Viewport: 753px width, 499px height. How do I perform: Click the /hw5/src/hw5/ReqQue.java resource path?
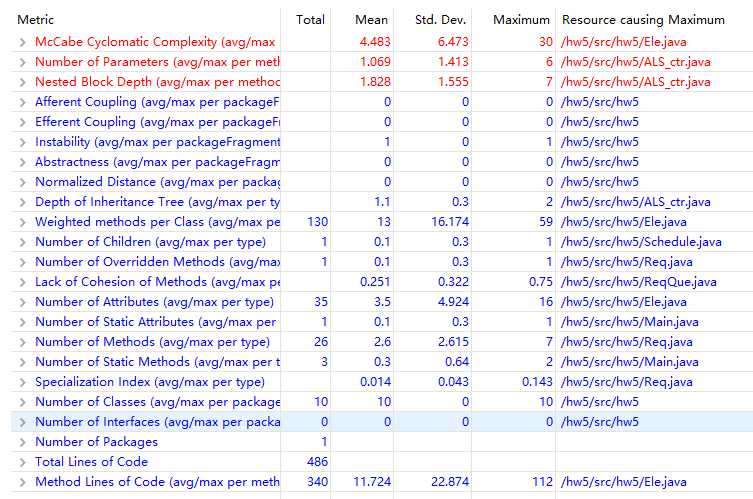coord(639,282)
